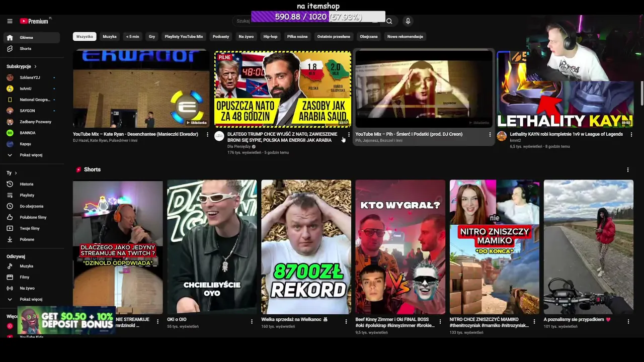
Task: Select Ostatnio przesłane chip
Action: (334, 37)
